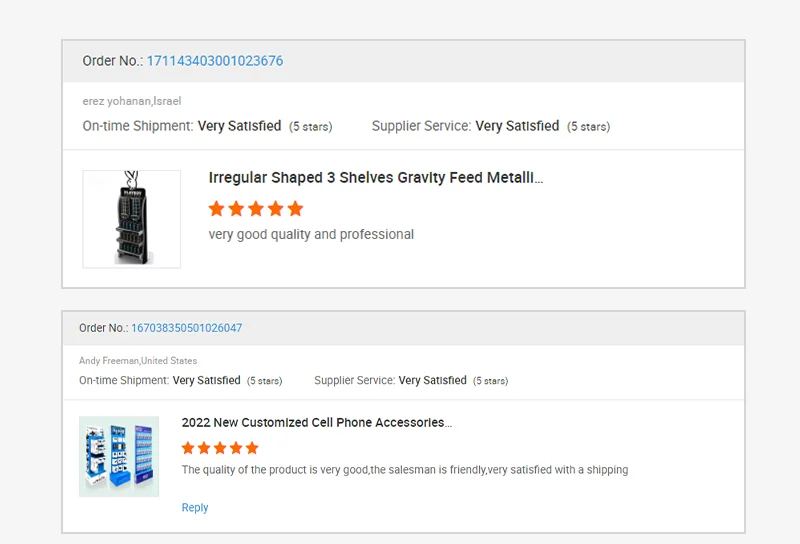The height and width of the screenshot is (544, 800).
Task: Open the 2022 New Customized Cell Phone Accessories title
Action: [x=316, y=423]
